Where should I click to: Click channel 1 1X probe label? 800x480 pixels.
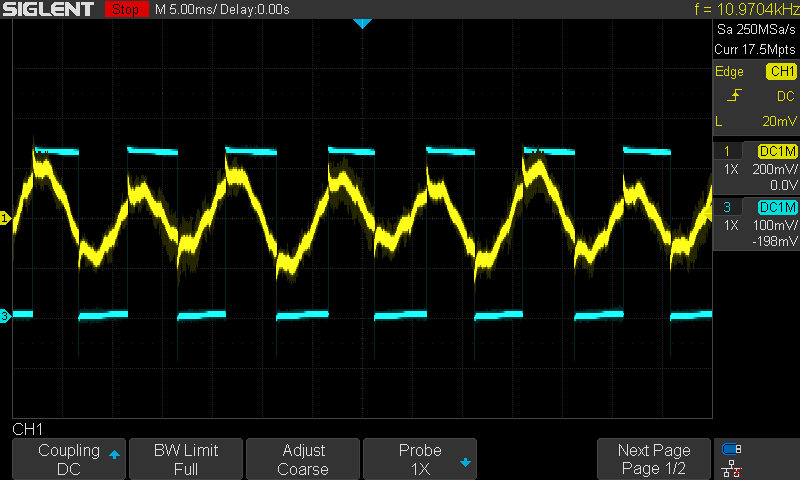tap(731, 169)
